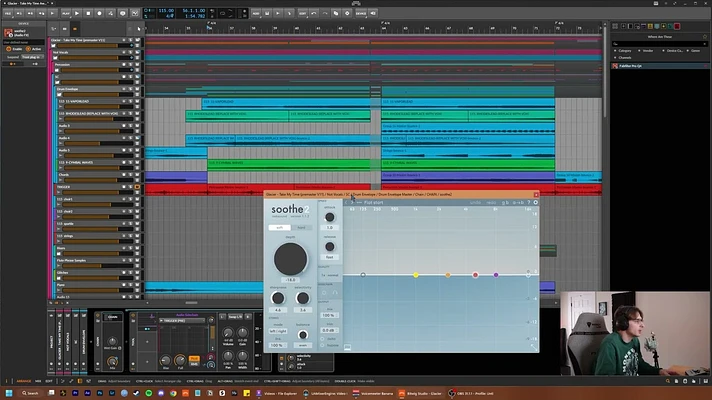712x400 pixels.
Task: Switch to the EDIT view tab
Action: (x=49, y=381)
